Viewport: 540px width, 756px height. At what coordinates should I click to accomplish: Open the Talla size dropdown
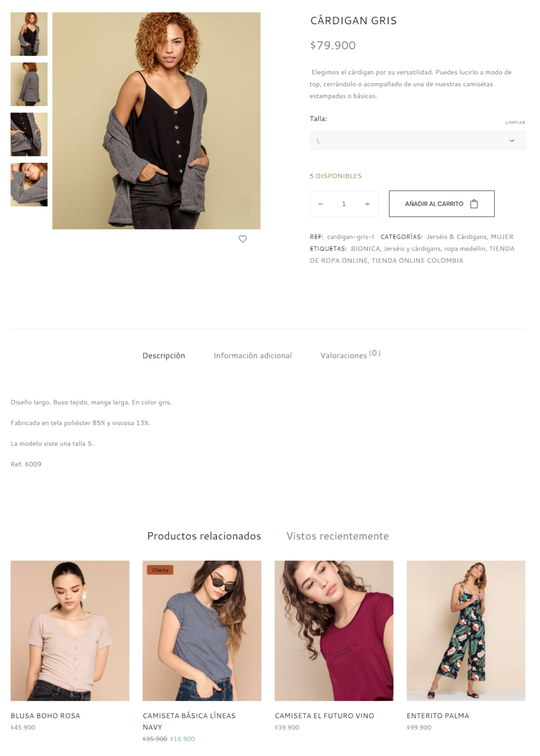pyautogui.click(x=417, y=141)
